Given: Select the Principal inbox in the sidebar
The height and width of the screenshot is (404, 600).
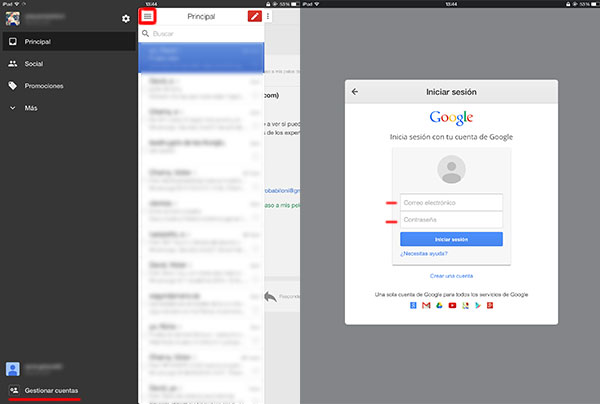Looking at the screenshot, I should pyautogui.click(x=69, y=41).
